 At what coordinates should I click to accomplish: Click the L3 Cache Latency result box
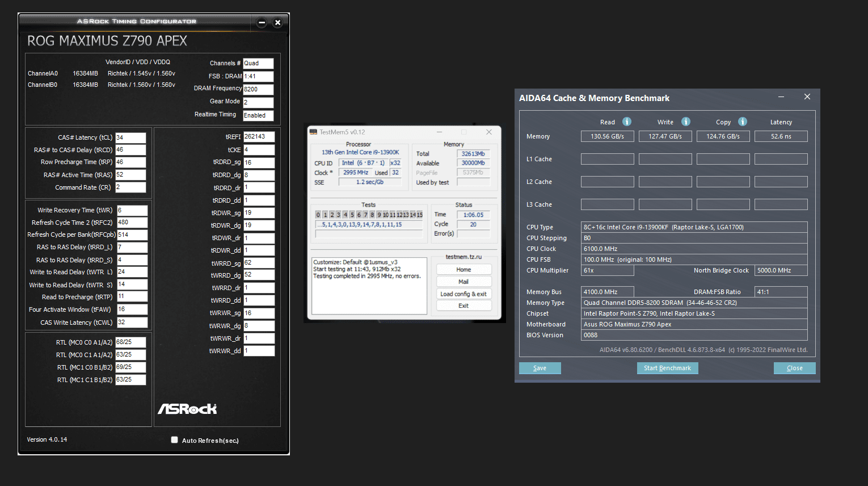pos(781,204)
